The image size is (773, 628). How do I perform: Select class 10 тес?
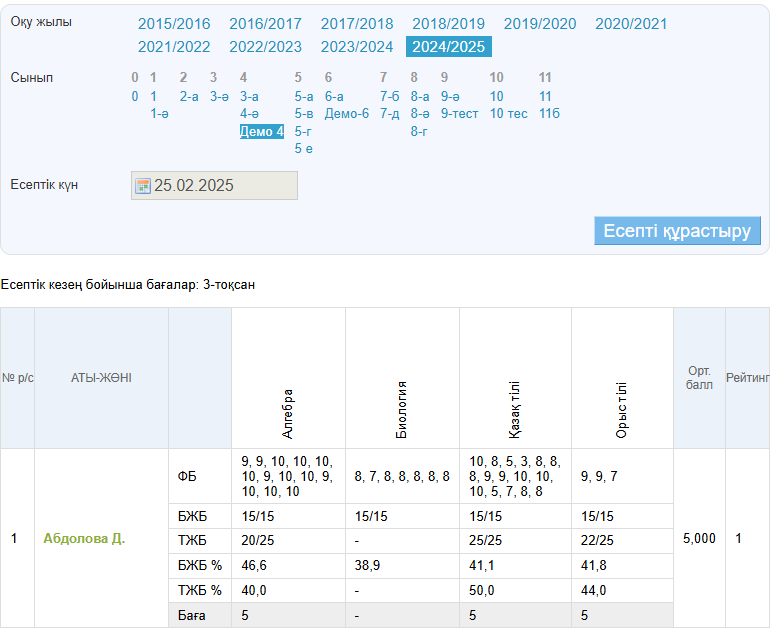(x=508, y=114)
